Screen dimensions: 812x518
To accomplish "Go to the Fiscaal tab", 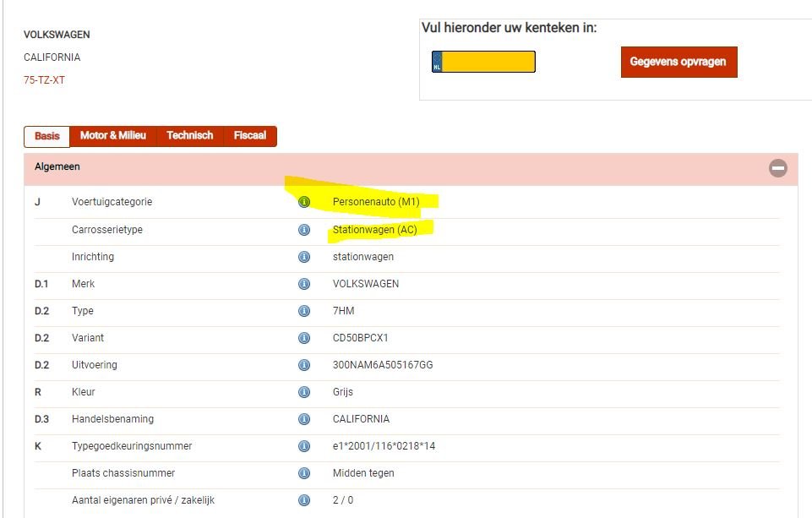I will coord(250,136).
